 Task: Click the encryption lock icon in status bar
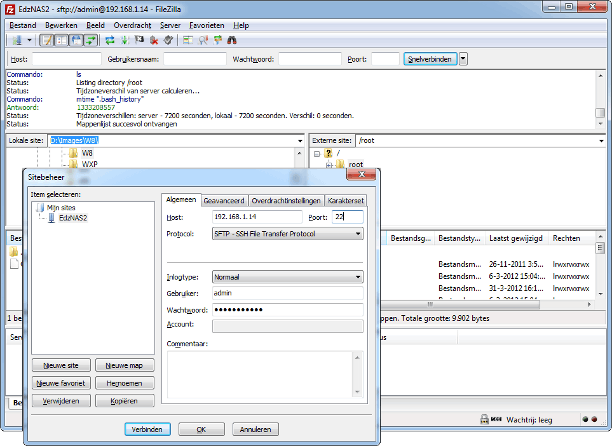484,419
